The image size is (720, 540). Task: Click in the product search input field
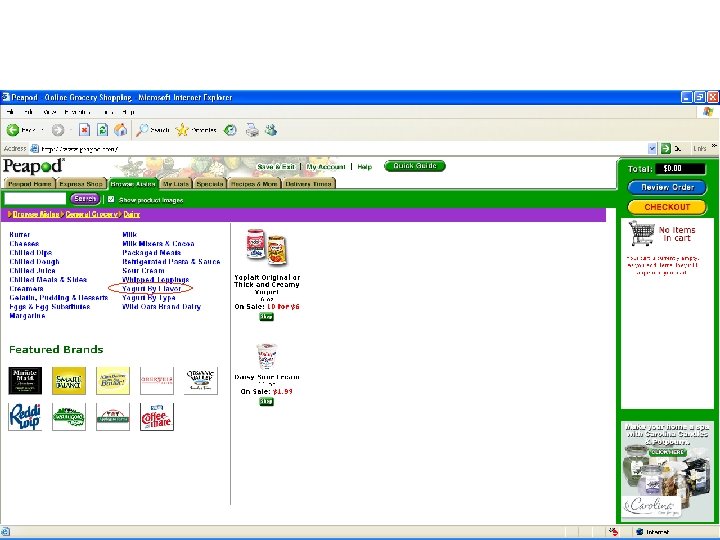[x=35, y=199]
